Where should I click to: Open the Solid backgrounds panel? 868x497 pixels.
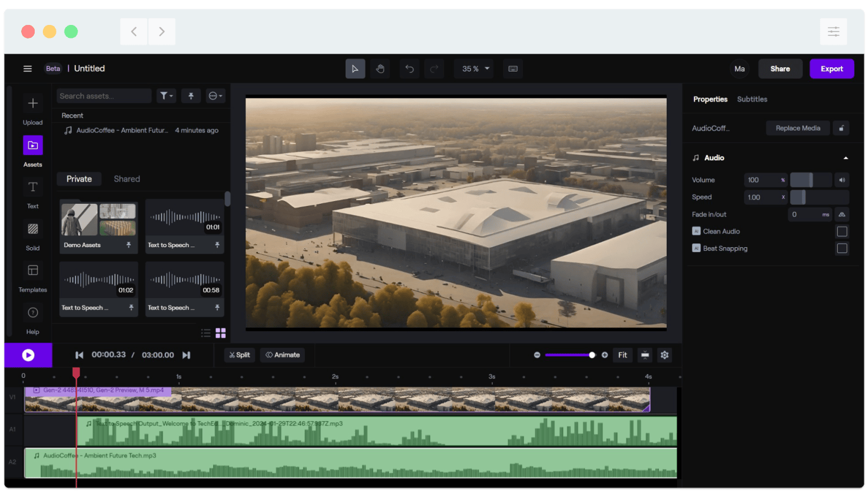pos(33,236)
